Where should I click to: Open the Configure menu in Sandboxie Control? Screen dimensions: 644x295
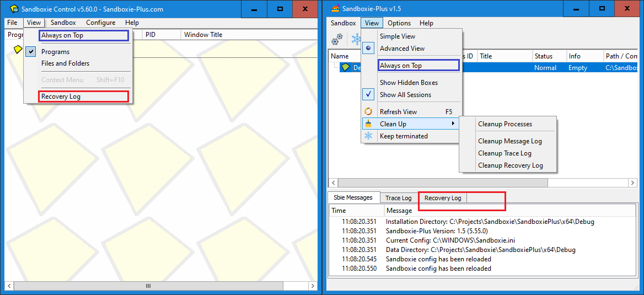point(100,23)
